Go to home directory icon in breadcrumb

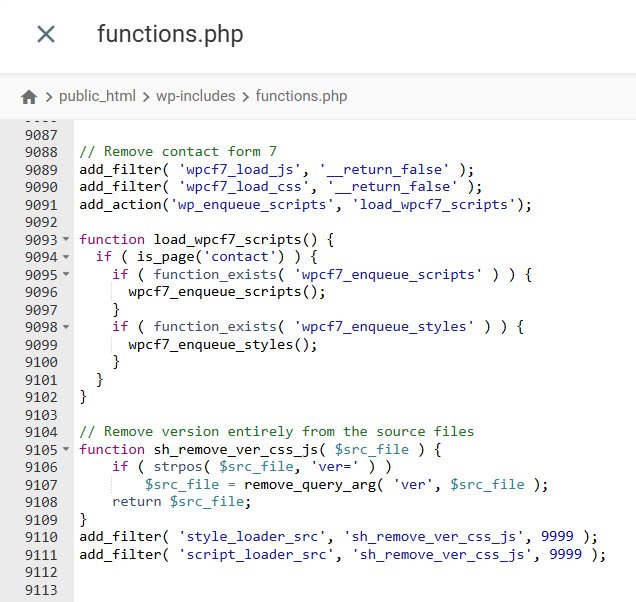[x=29, y=97]
